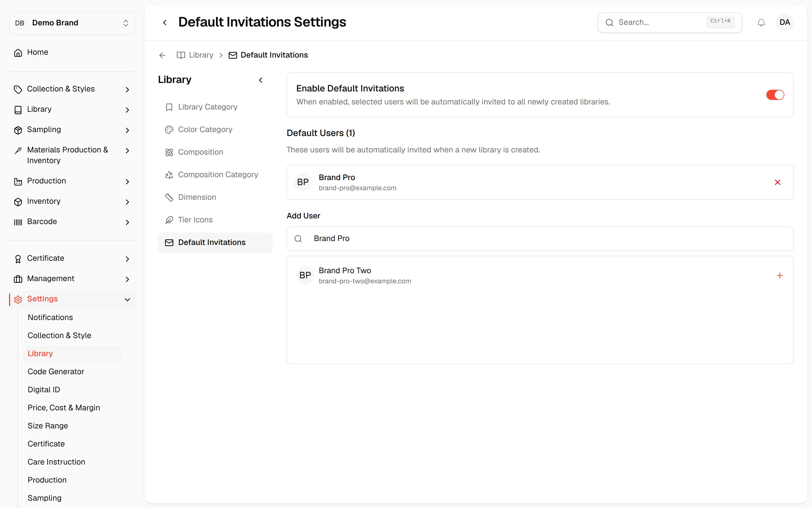Collapse the Settings section chevron
This screenshot has width=812, height=508.
(x=127, y=299)
